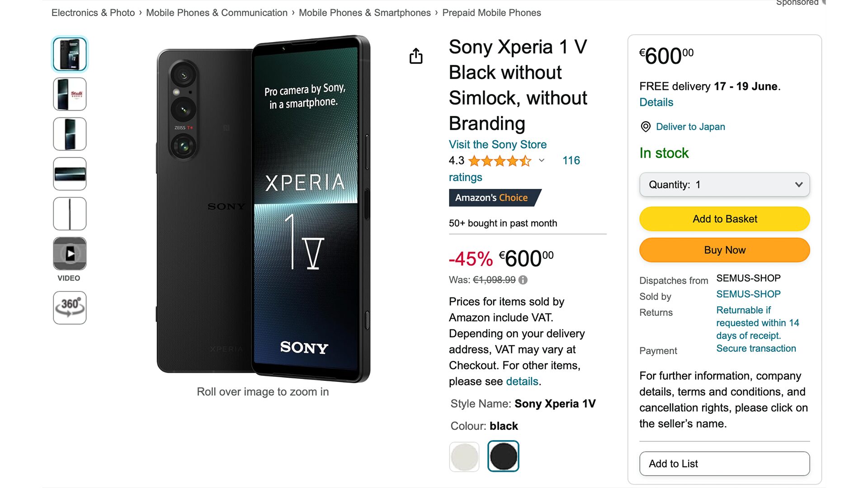Navigate to Electronics & Photo breadcrumb
The width and height of the screenshot is (868, 488).
point(93,13)
